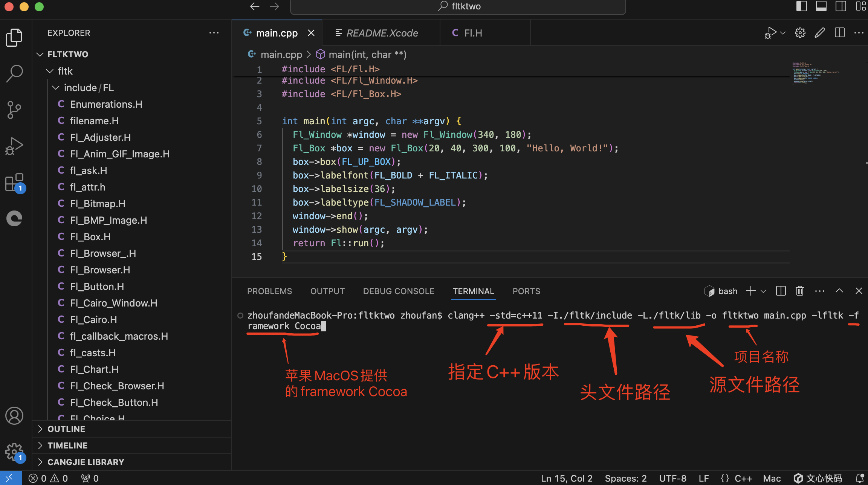Open the Explorer view in activity bar
Viewport: 868px width, 485px height.
pyautogui.click(x=14, y=38)
